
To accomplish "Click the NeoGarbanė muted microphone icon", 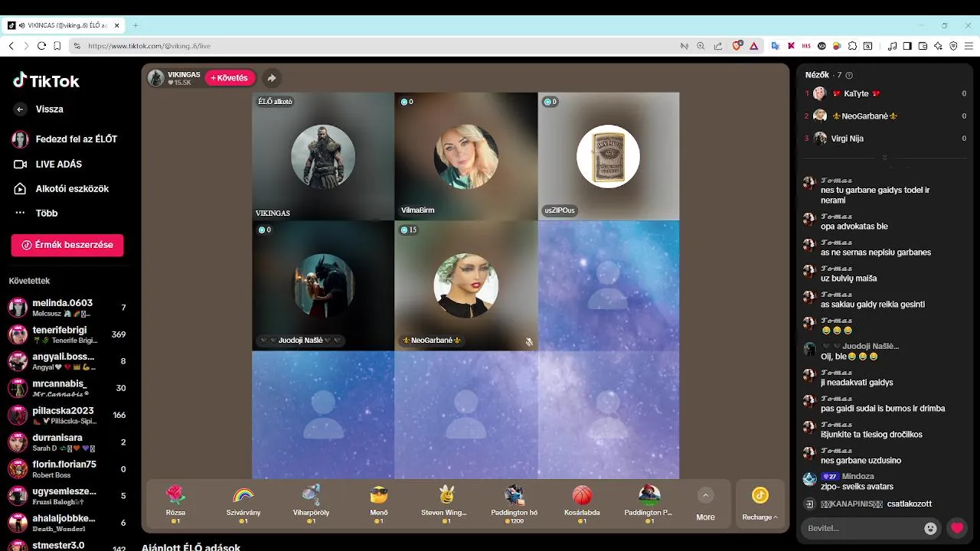I will tap(528, 342).
